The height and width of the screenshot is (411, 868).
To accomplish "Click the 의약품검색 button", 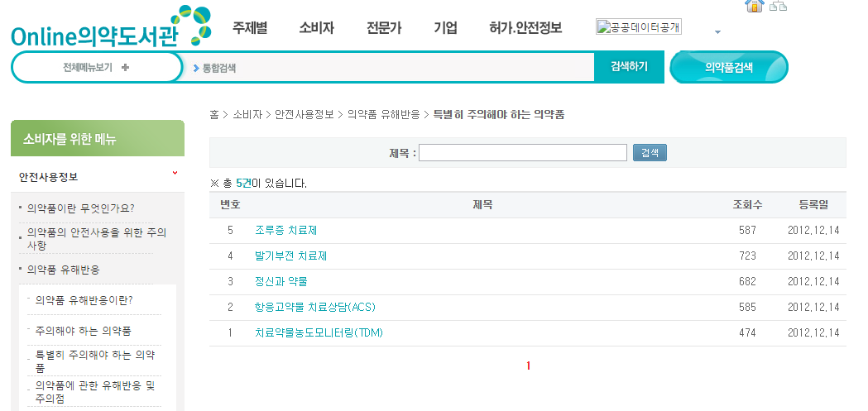I will click(728, 68).
